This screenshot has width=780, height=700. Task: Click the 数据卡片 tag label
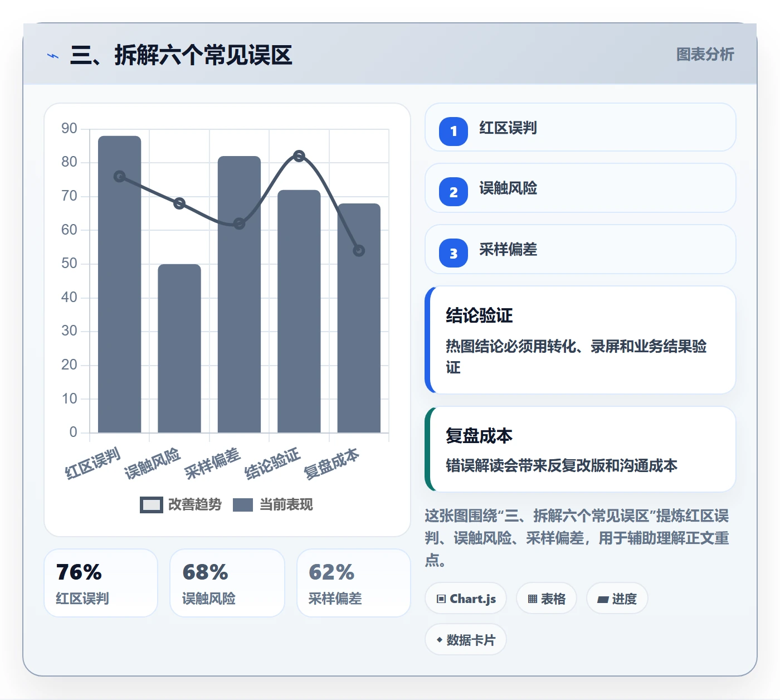pyautogui.click(x=471, y=640)
